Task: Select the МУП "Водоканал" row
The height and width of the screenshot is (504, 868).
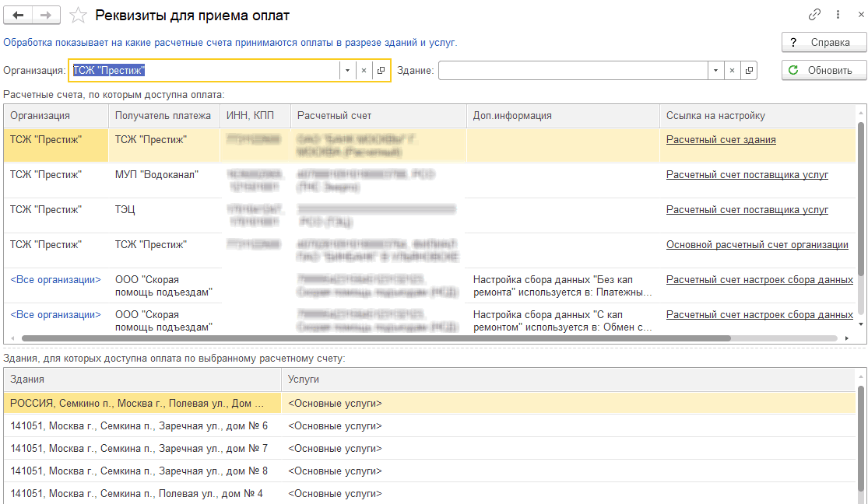Action: (156, 175)
